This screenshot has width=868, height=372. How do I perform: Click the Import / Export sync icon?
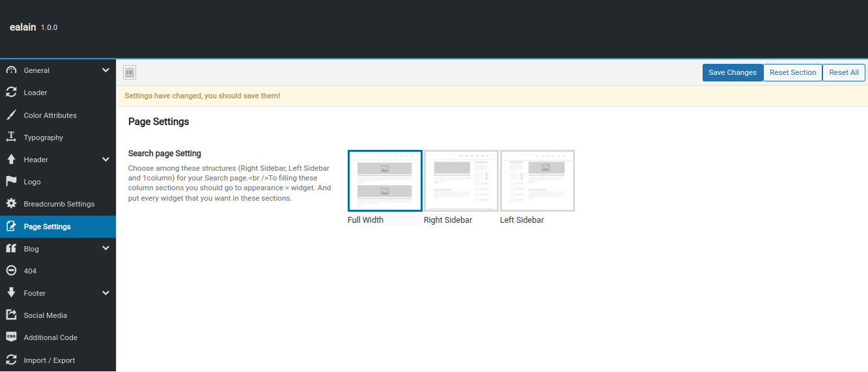tap(11, 360)
